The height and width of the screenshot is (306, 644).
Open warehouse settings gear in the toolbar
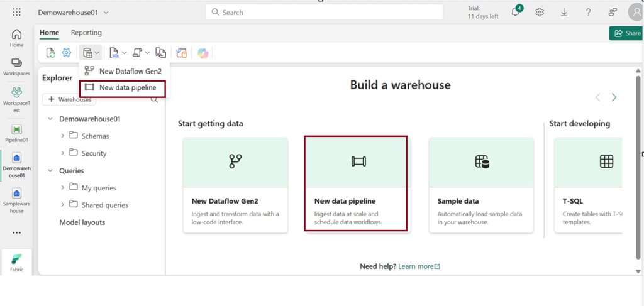pyautogui.click(x=66, y=53)
